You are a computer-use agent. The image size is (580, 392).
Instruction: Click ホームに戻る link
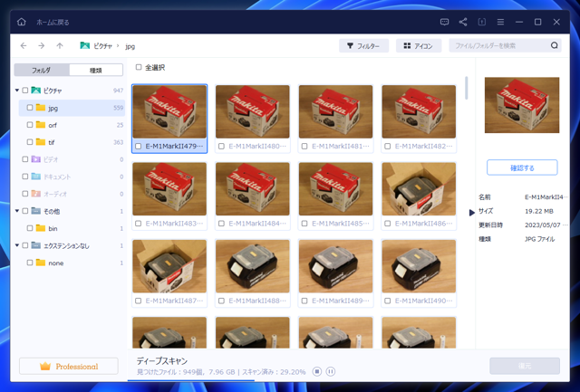pos(53,22)
